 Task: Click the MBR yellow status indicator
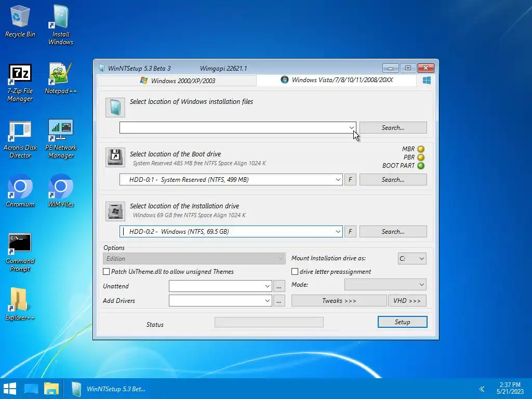point(421,149)
